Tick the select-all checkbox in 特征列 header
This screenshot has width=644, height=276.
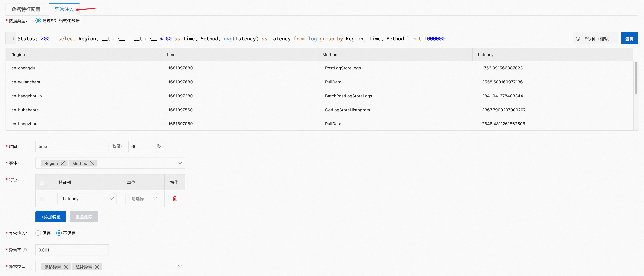coord(42,183)
